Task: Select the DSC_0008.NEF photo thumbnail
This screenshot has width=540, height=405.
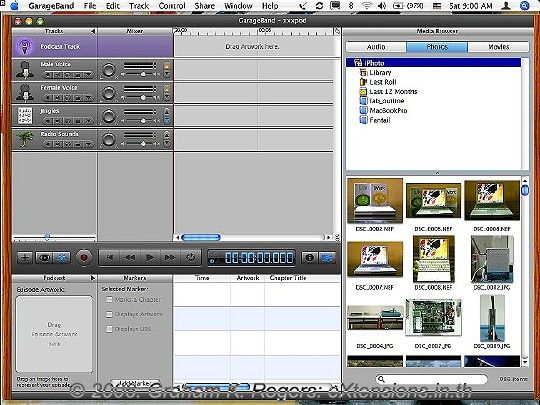Action: (434, 259)
